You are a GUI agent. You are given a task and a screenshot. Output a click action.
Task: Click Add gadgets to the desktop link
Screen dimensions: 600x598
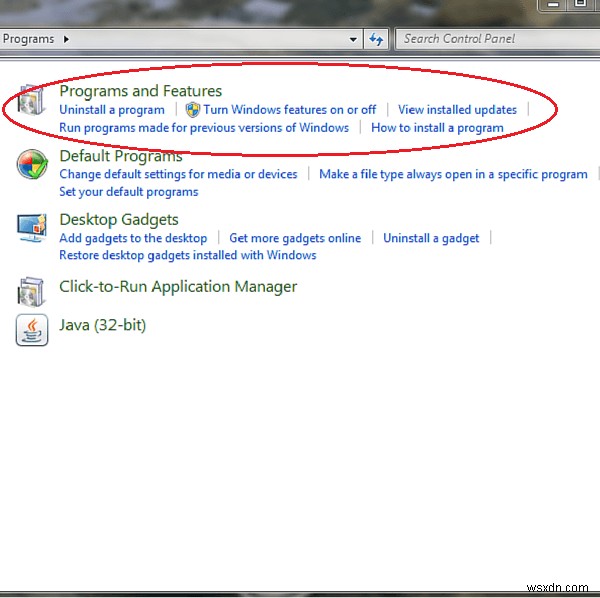tap(133, 238)
